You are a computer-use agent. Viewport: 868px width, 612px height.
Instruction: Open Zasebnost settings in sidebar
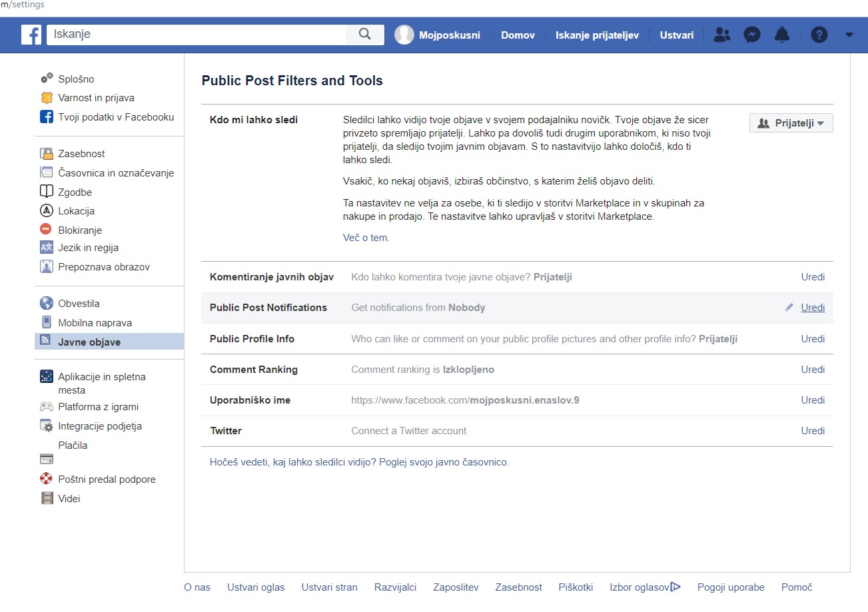pyautogui.click(x=81, y=154)
